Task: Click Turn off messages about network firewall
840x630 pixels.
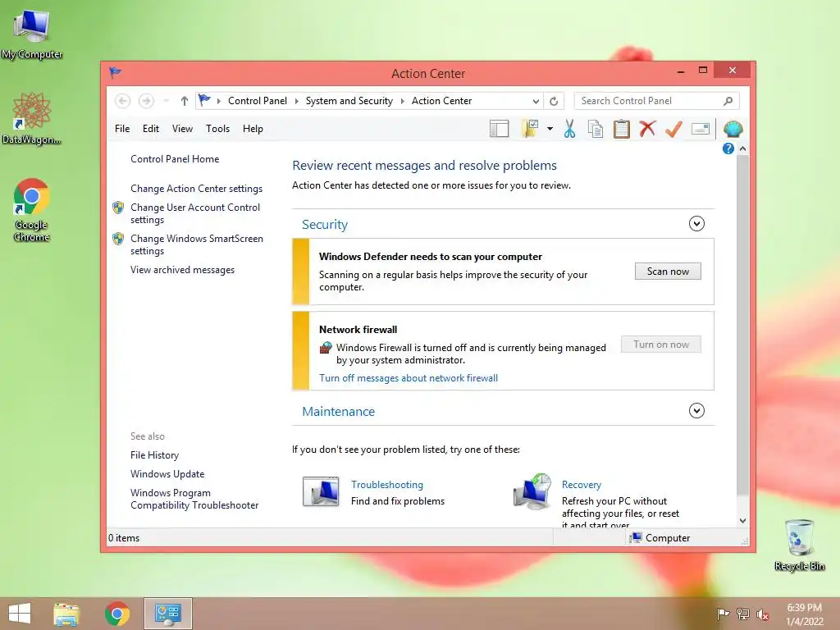Action: (409, 377)
